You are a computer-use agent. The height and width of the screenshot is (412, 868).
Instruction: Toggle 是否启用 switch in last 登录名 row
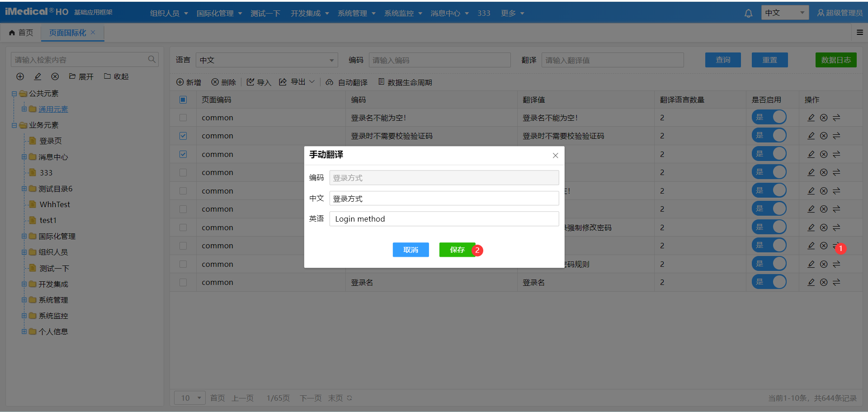pos(769,282)
